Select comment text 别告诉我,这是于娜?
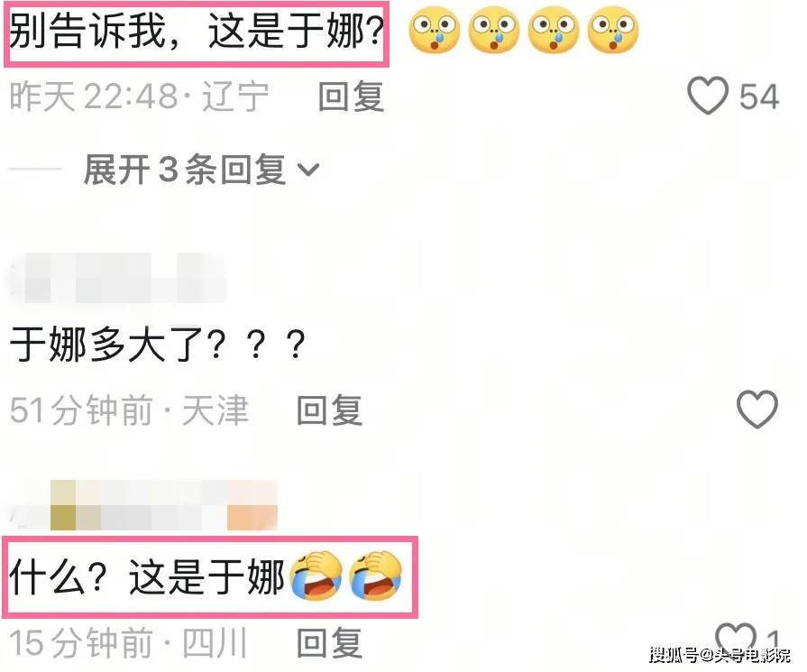Screen dimensions: 807x672 click(197, 32)
